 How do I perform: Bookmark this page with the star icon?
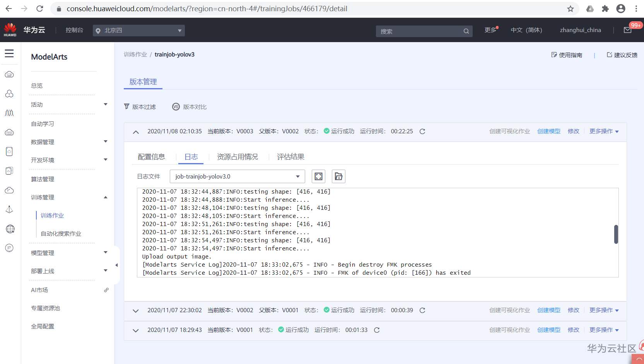pyautogui.click(x=570, y=9)
